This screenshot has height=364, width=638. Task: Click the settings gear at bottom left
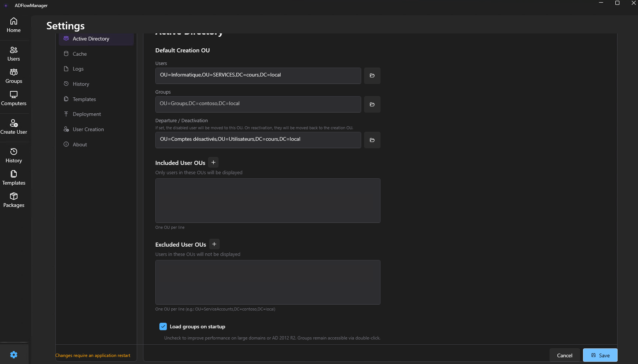tap(14, 355)
